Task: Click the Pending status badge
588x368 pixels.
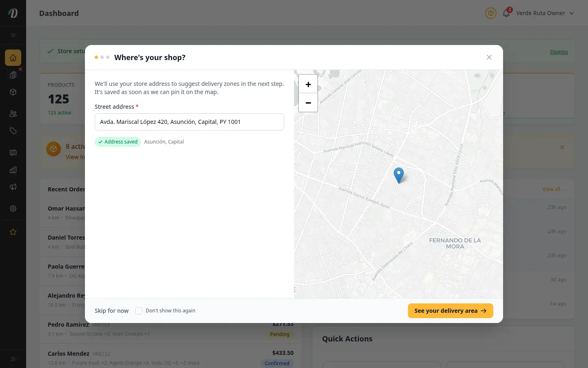Action: pyautogui.click(x=280, y=334)
